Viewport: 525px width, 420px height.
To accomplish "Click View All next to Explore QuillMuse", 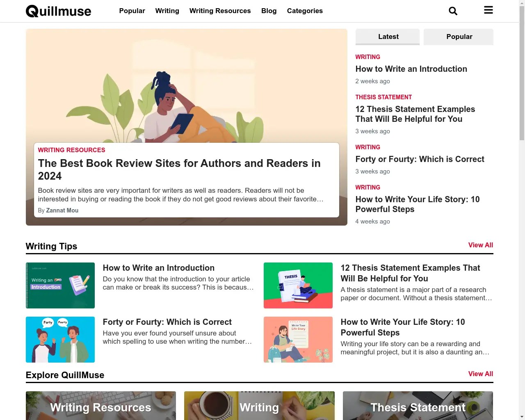I will coord(480,374).
